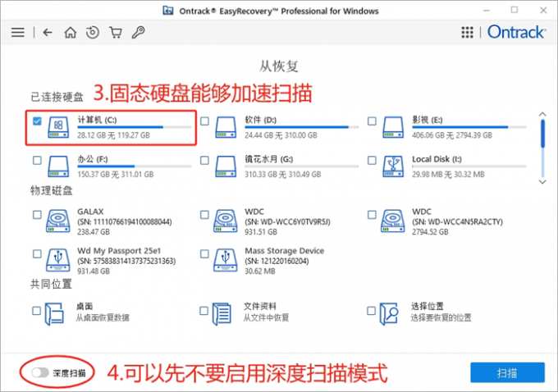Open the activation key icon
The image size is (558, 392).
(138, 32)
